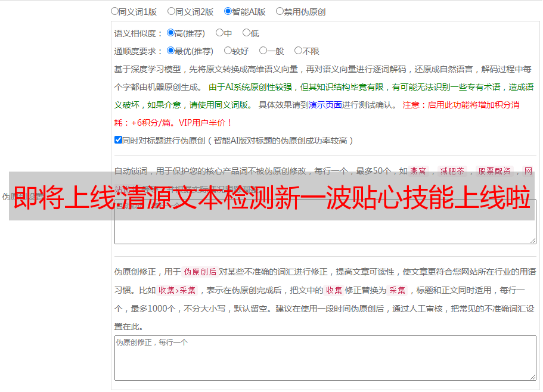Click the 即将上线 announcement banner
Image resolution: width=543 pixels, height=392 pixels.
(x=271, y=196)
